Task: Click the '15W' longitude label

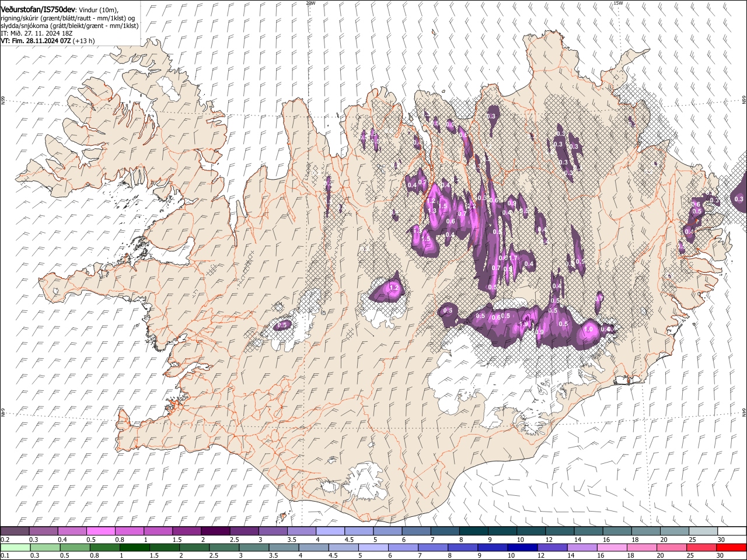Action: click(x=618, y=3)
